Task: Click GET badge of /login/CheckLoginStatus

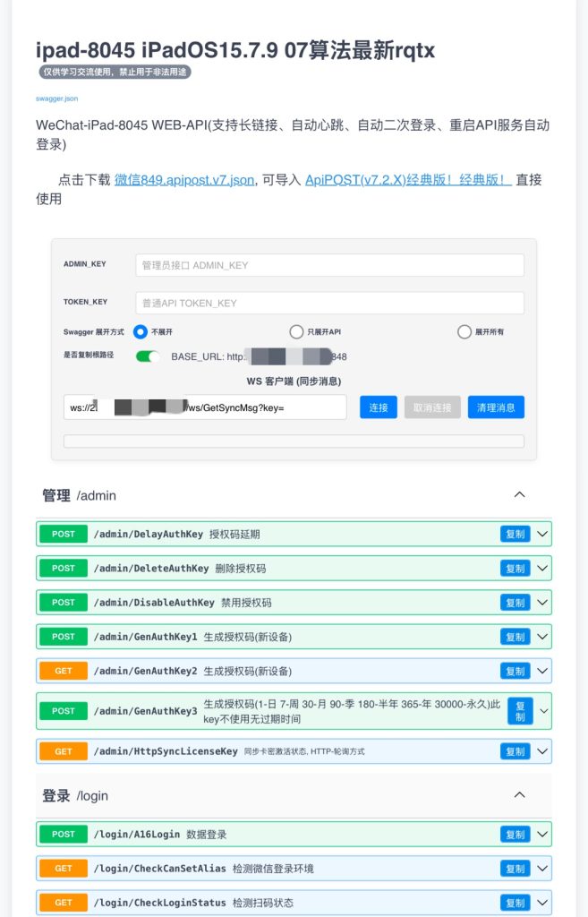Action: 64,903
